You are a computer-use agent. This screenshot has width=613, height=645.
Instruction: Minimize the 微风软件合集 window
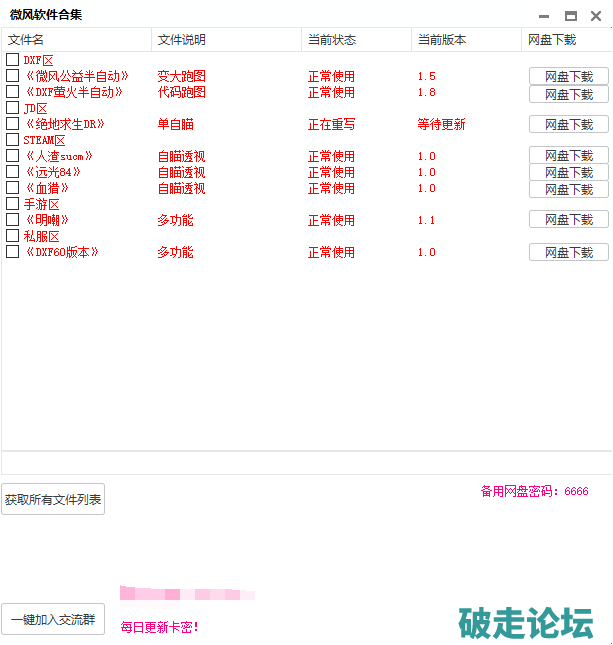coord(543,16)
